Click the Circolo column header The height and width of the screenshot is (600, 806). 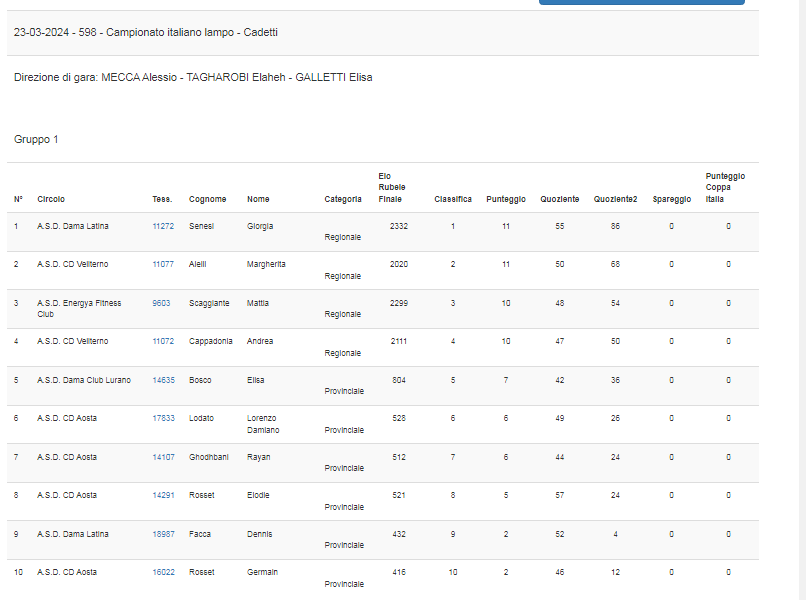(x=51, y=199)
